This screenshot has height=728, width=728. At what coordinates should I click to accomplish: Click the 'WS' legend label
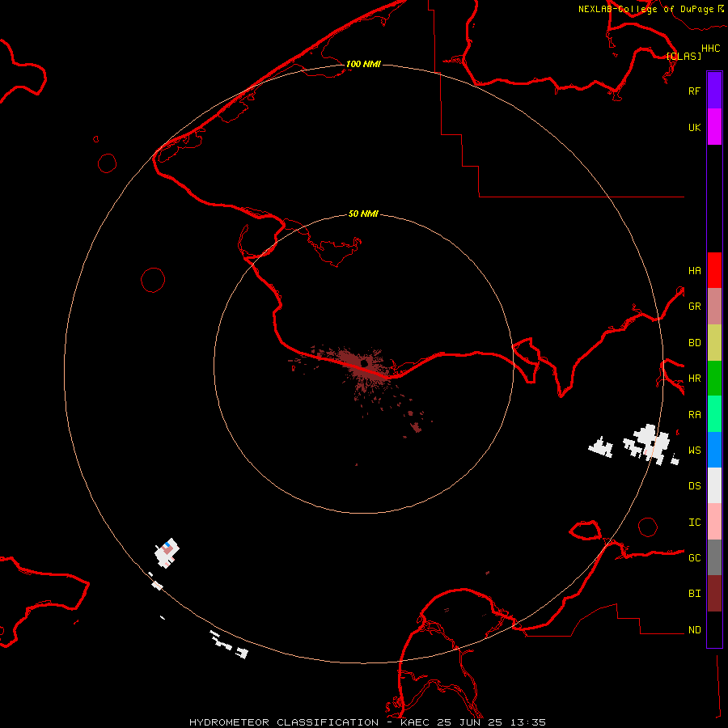pos(694,451)
